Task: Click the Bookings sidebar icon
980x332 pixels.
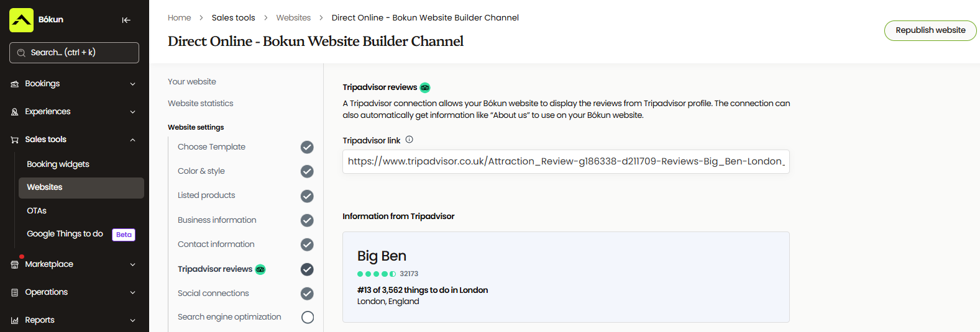Action: 15,84
